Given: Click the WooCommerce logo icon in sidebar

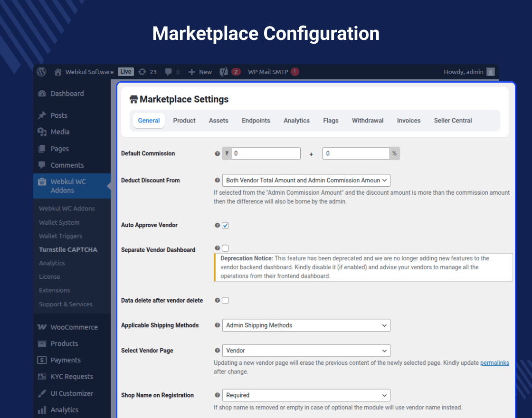Looking at the screenshot, I should click(42, 327).
